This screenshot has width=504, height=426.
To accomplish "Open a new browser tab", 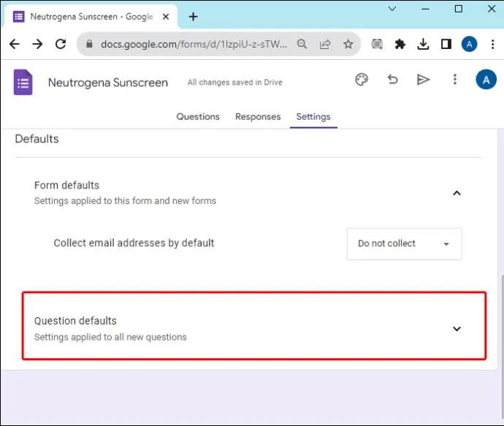I will tap(193, 16).
